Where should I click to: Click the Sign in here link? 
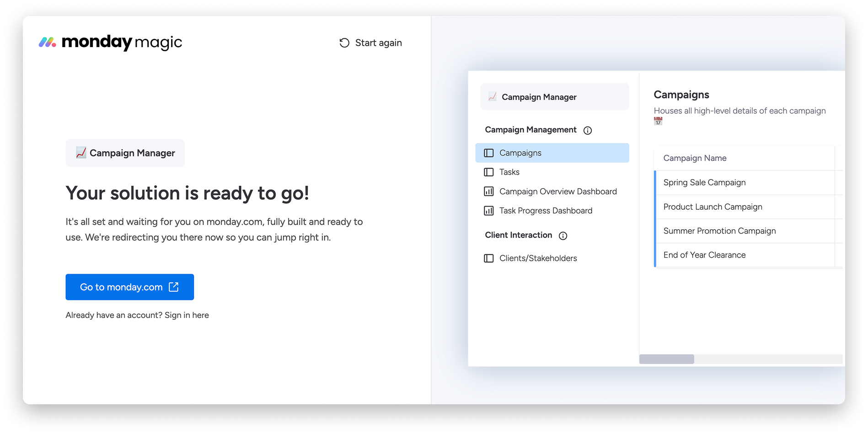point(187,315)
